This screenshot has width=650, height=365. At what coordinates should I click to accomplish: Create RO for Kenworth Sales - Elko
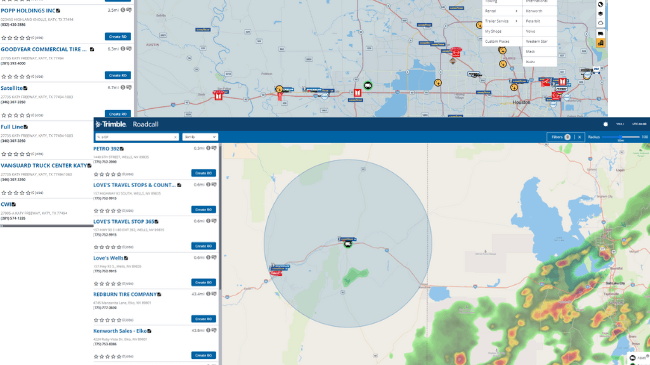pyautogui.click(x=203, y=355)
